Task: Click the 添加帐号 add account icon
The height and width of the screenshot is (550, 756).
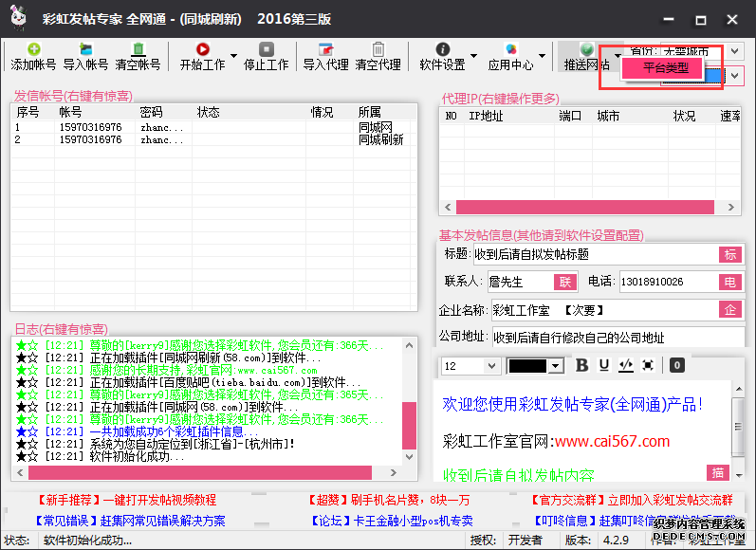Action: [x=34, y=49]
